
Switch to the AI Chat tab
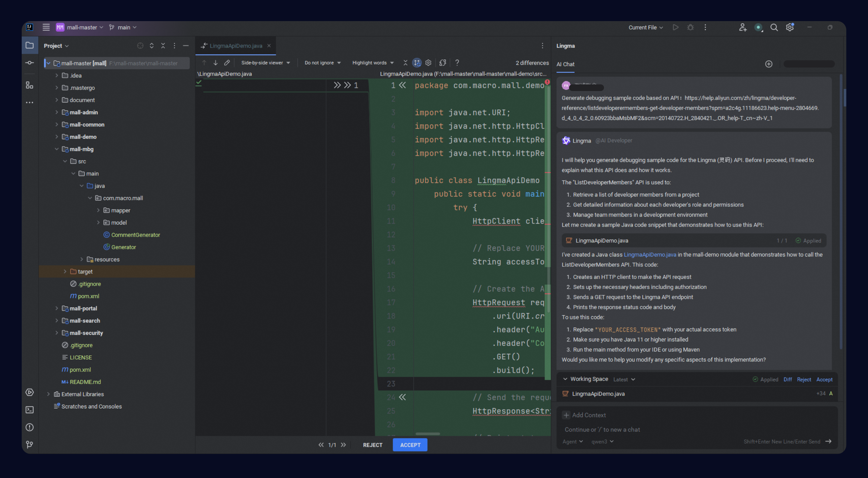coord(565,64)
